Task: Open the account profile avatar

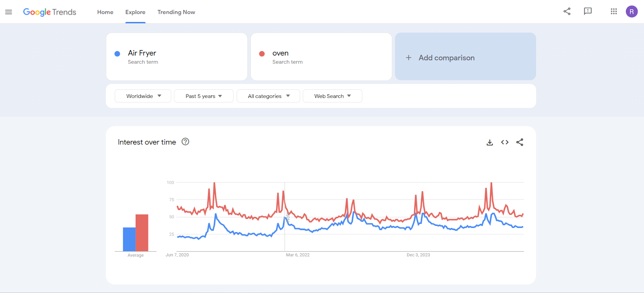Action: tap(632, 12)
